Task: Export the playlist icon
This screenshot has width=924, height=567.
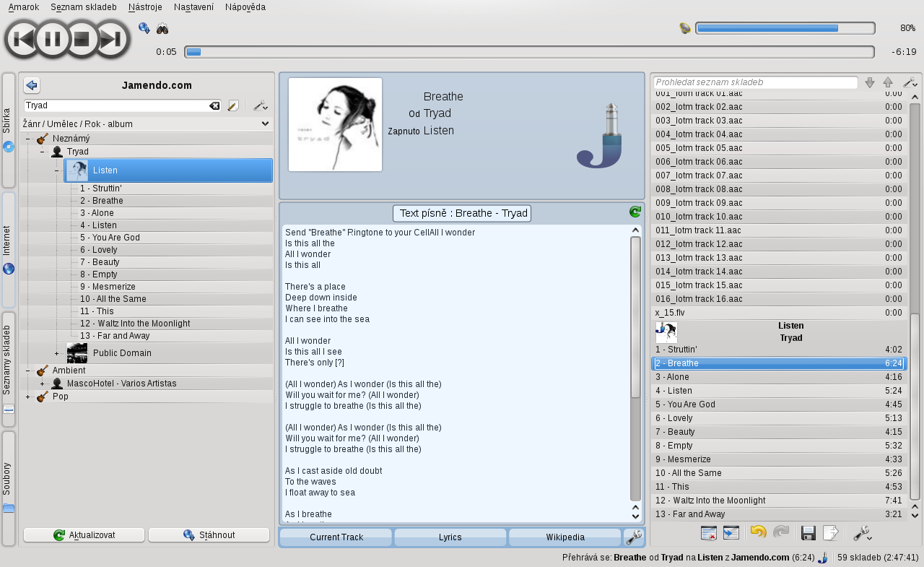Action: point(831,533)
